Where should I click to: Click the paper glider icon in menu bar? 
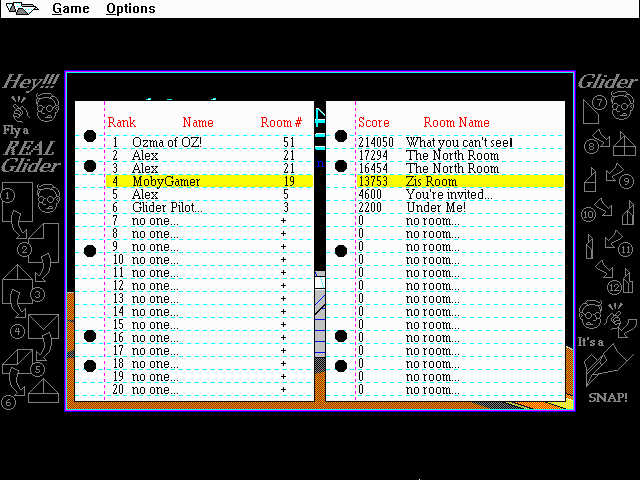(21, 9)
